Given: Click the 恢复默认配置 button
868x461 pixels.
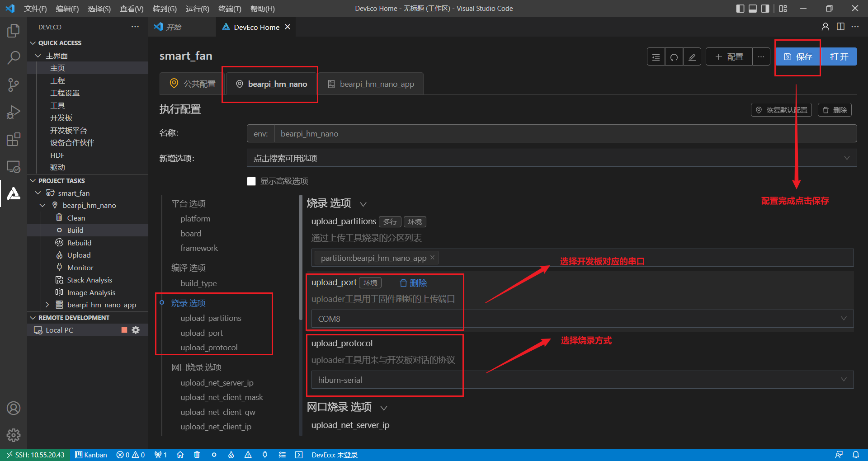Looking at the screenshot, I should [782, 110].
